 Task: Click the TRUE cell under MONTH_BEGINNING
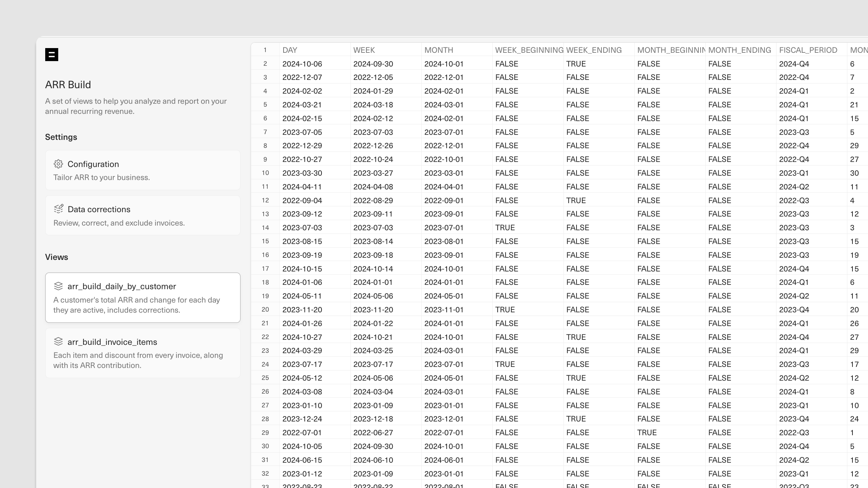(x=647, y=433)
